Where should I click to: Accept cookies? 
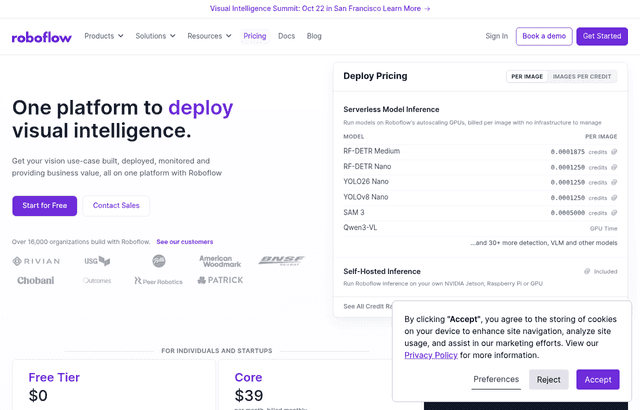tap(598, 379)
